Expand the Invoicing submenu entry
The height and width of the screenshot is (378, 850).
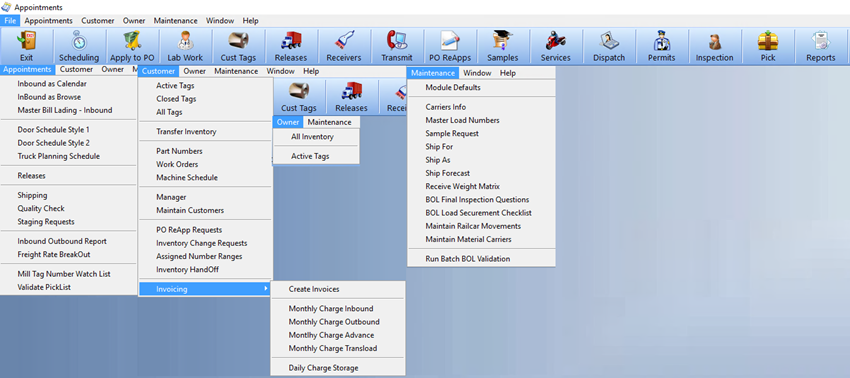[x=205, y=289]
